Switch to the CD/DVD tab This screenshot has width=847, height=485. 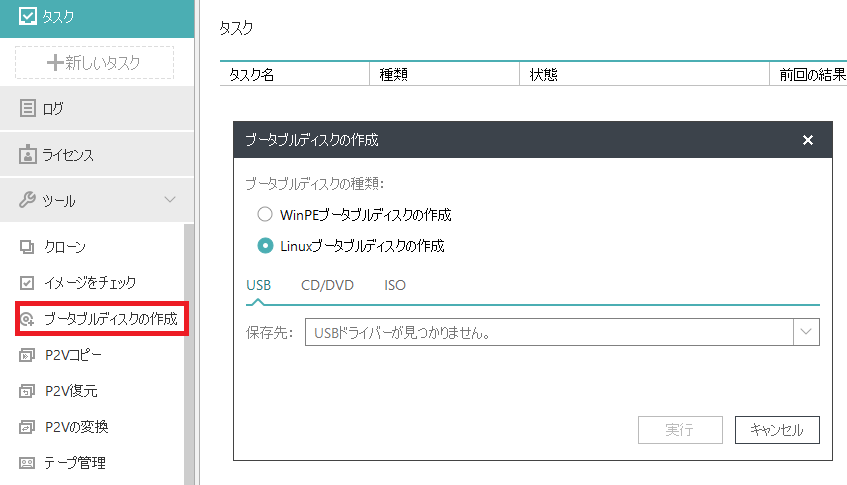click(x=327, y=285)
